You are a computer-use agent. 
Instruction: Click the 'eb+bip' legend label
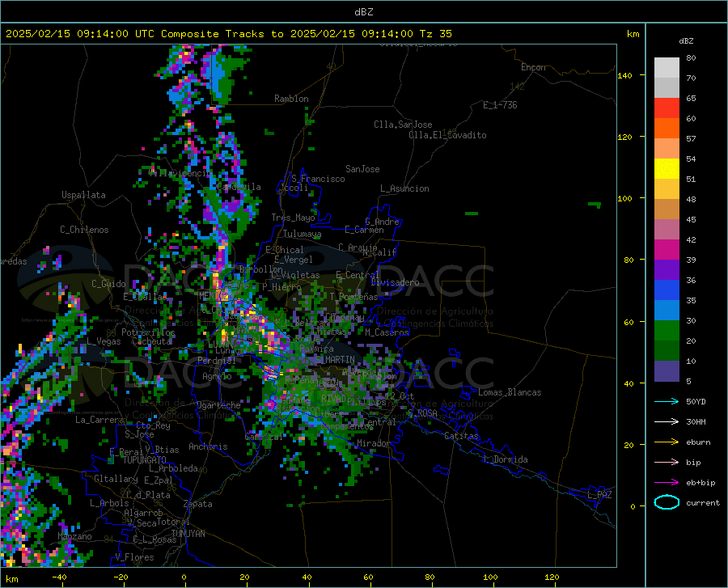700,483
